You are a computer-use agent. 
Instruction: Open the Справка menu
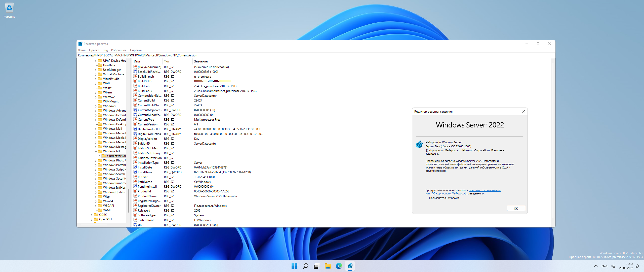click(x=136, y=50)
